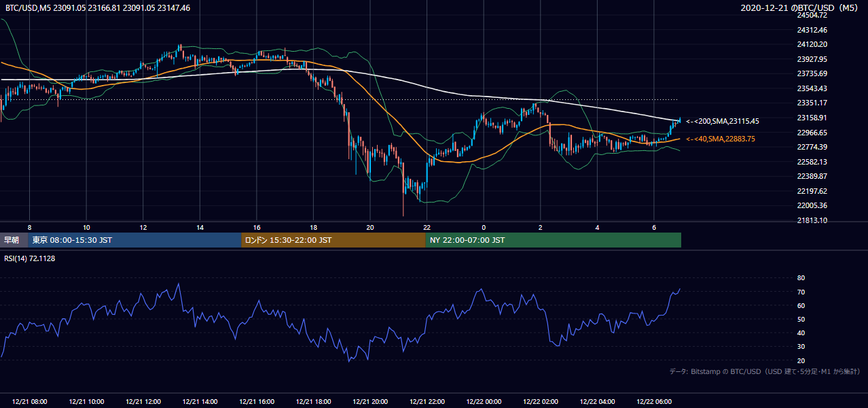
Task: Click the price axis label 24504.72
Action: pyautogui.click(x=812, y=15)
